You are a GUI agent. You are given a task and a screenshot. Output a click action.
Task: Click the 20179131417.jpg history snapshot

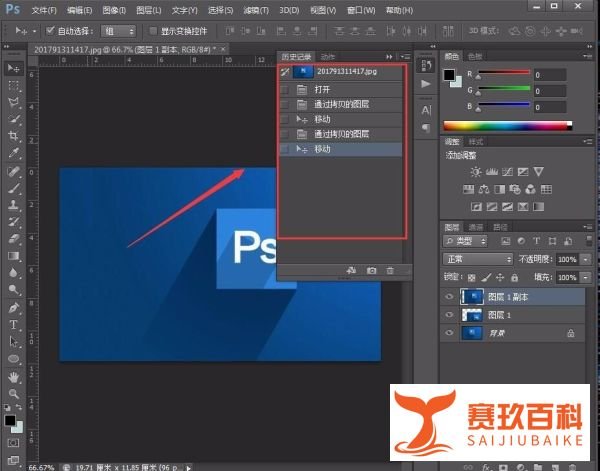point(341,72)
